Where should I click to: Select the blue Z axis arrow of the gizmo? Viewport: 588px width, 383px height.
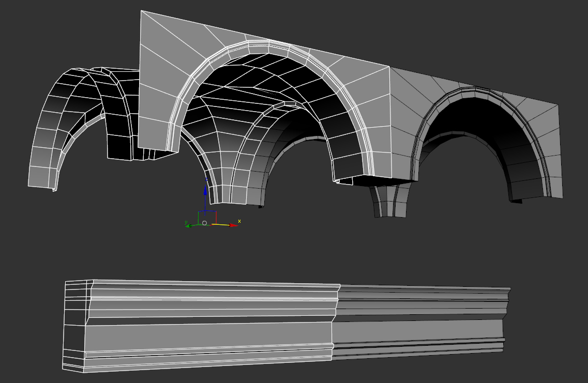[205, 190]
